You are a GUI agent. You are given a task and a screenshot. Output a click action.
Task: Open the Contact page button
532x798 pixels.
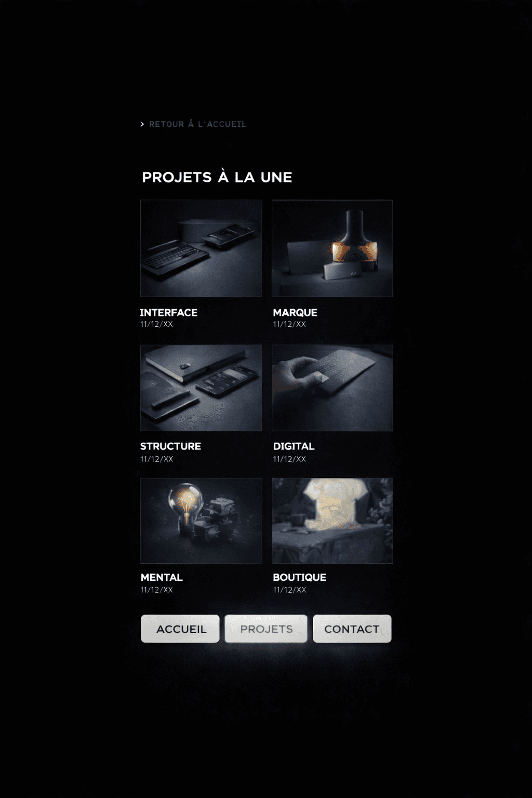pos(352,629)
